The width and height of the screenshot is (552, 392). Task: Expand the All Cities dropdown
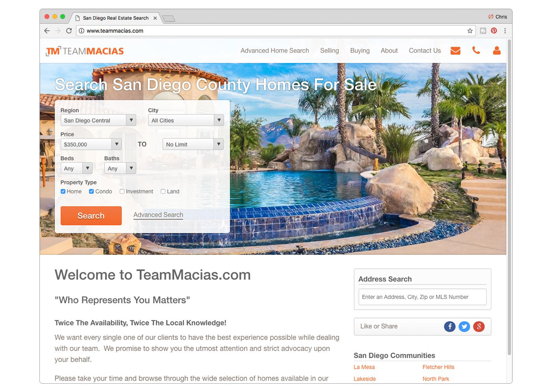click(x=186, y=120)
